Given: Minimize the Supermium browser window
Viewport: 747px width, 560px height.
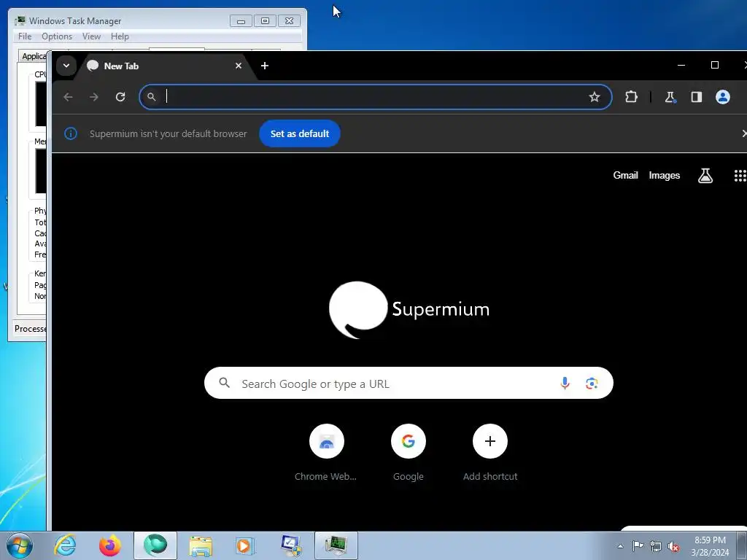Looking at the screenshot, I should (x=681, y=65).
